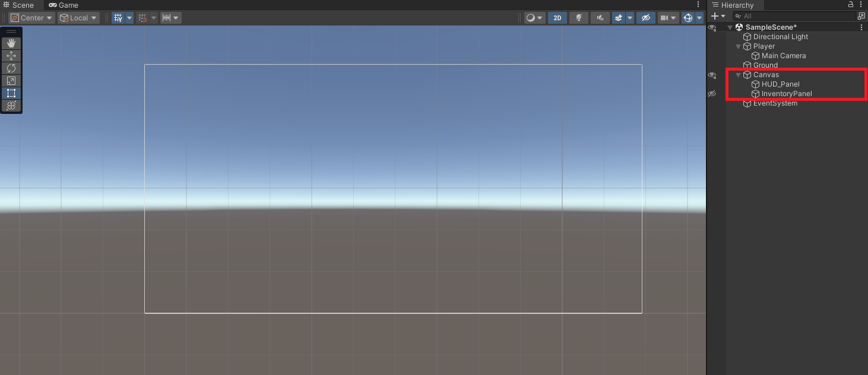Select the Rect tool
This screenshot has height=375, width=868.
(x=11, y=93)
